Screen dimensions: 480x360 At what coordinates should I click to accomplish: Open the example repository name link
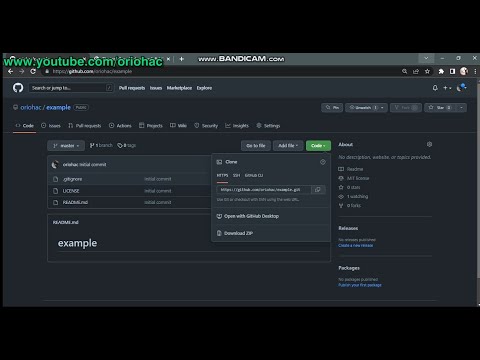click(x=58, y=107)
